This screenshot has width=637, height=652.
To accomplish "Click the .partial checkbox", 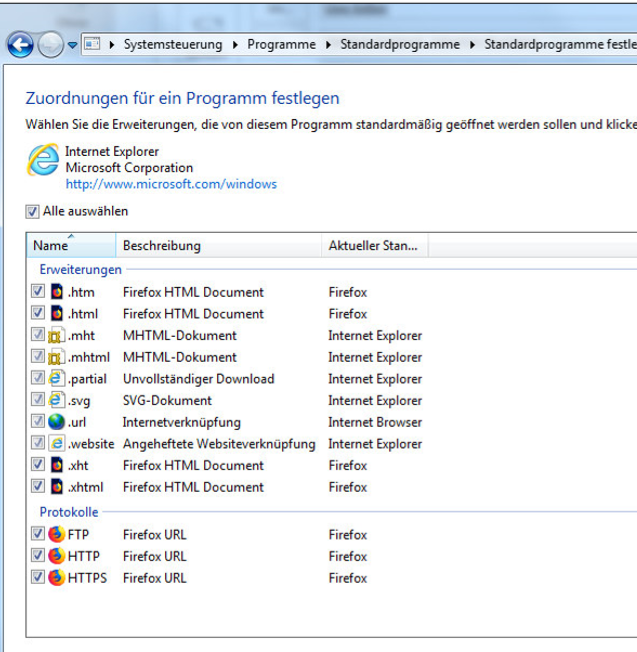I will click(x=38, y=378).
